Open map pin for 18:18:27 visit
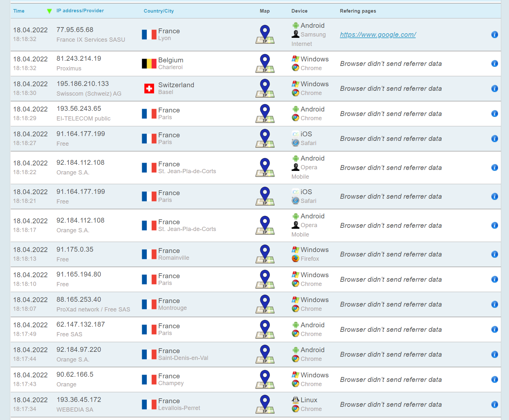Screen dimensions: 509x420 point(265,138)
